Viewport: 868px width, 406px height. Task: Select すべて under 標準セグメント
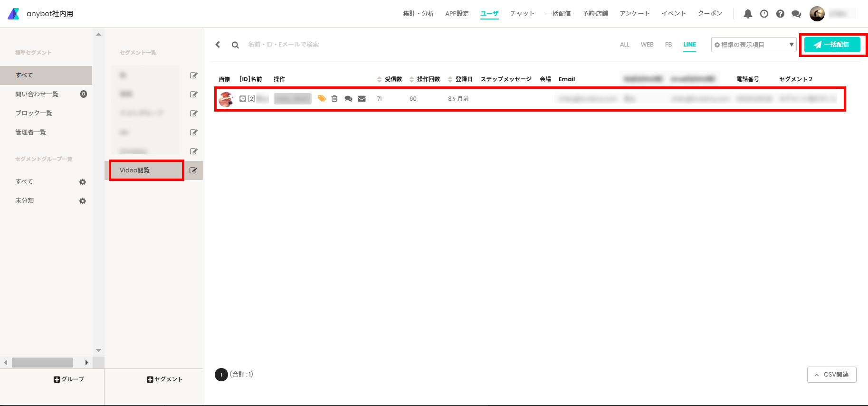point(46,76)
